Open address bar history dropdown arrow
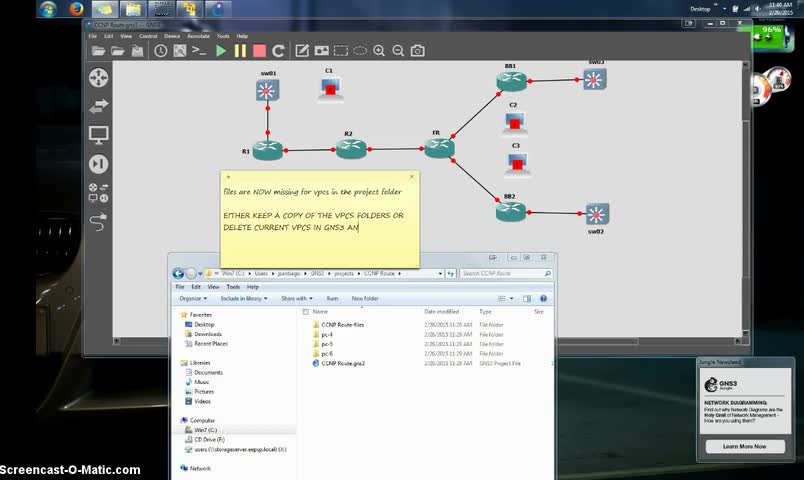The image size is (804, 480). 440,274
